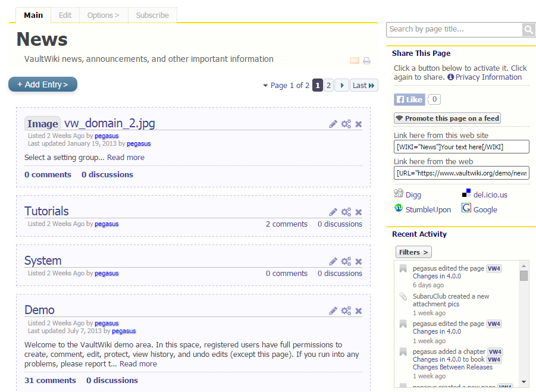Delete the System entry
This screenshot has height=392, width=536.
[x=359, y=262]
